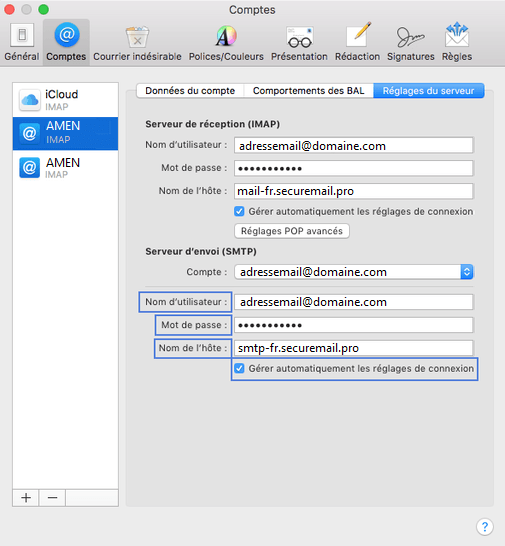Switch to Comportements des BAL tab
Image resolution: width=505 pixels, height=546 pixels.
309,91
